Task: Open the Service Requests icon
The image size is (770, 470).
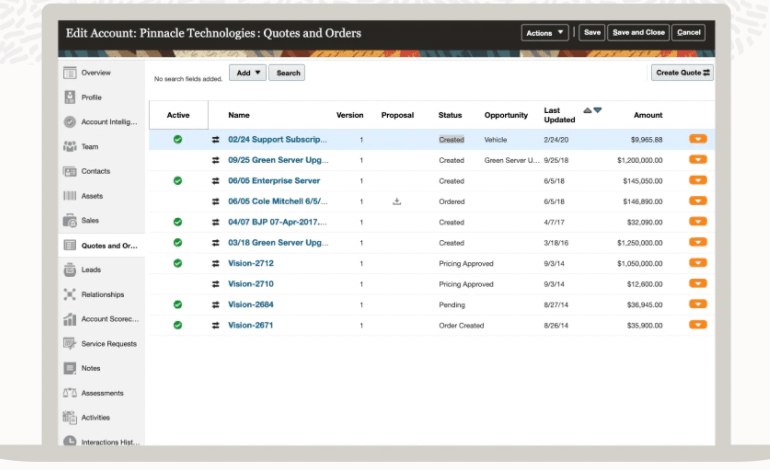Action: (70, 344)
